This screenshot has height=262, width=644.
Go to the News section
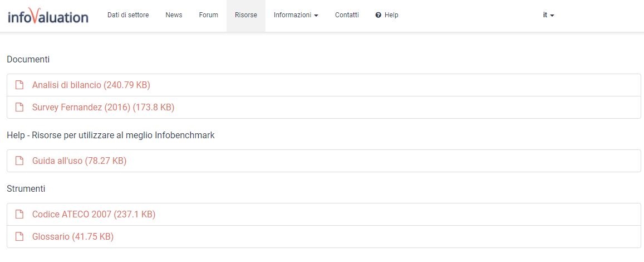(174, 15)
